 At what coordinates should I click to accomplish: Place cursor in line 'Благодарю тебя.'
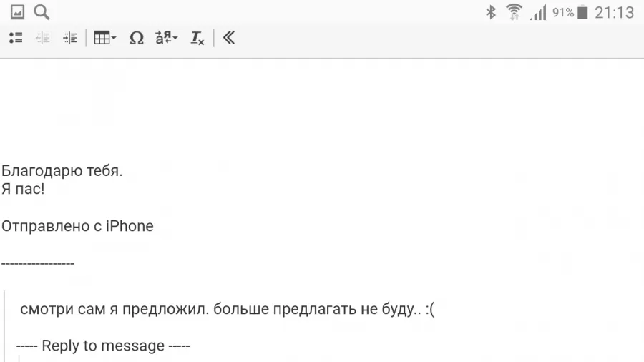62,171
